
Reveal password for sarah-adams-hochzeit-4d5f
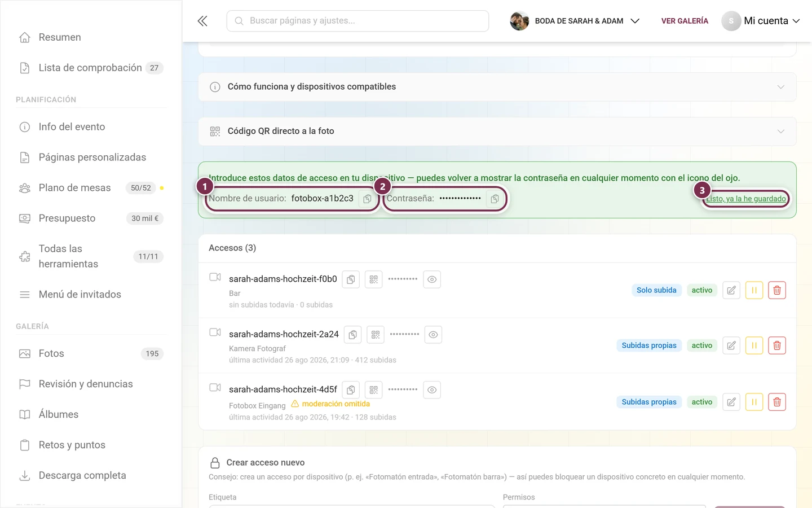pyautogui.click(x=432, y=390)
